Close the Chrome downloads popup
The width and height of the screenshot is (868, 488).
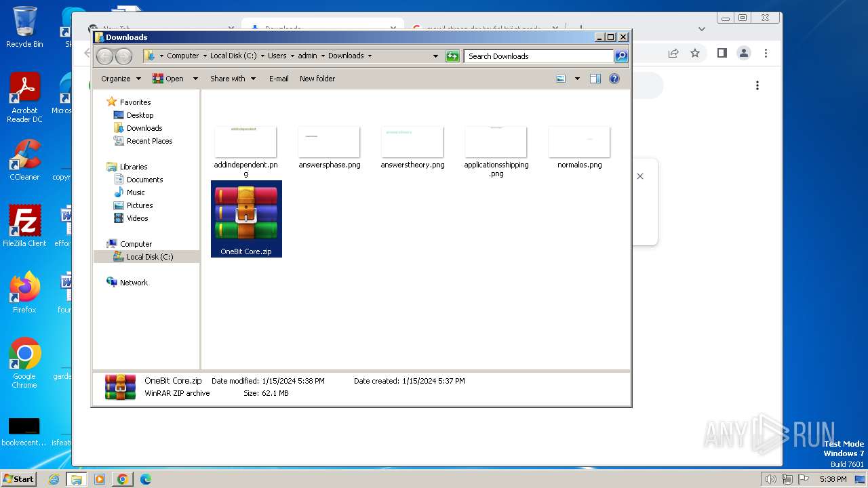click(640, 176)
